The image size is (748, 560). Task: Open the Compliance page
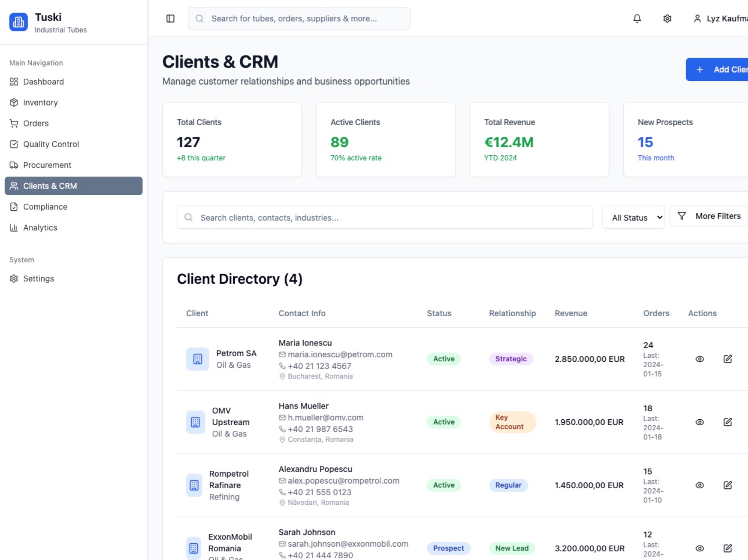point(74,207)
